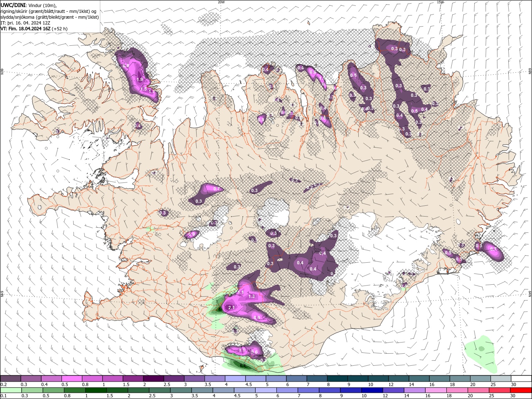This screenshot has width=532, height=399.
Task: Click the 'IT: þri. 16. 04. 2024 12Z' line
Action: tap(25, 23)
